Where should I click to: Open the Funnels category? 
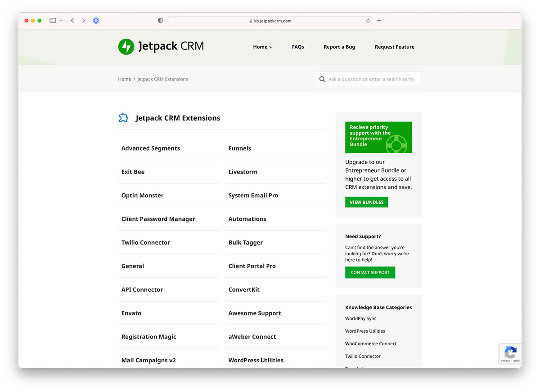point(240,148)
